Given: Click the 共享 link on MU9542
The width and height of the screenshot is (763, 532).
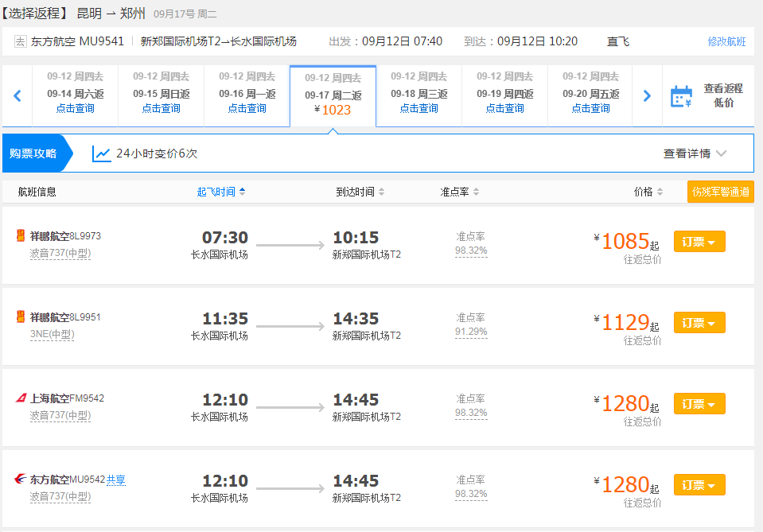Looking at the screenshot, I should [x=116, y=480].
